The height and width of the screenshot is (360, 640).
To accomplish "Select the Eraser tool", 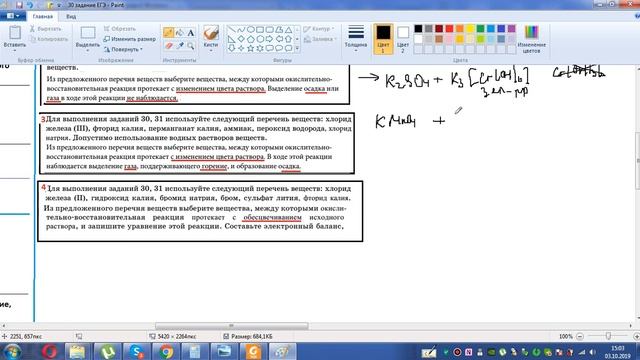I will coord(168,46).
